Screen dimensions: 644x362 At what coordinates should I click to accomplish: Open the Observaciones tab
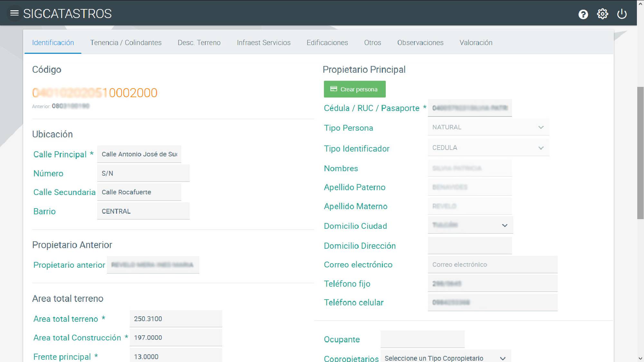tap(420, 42)
